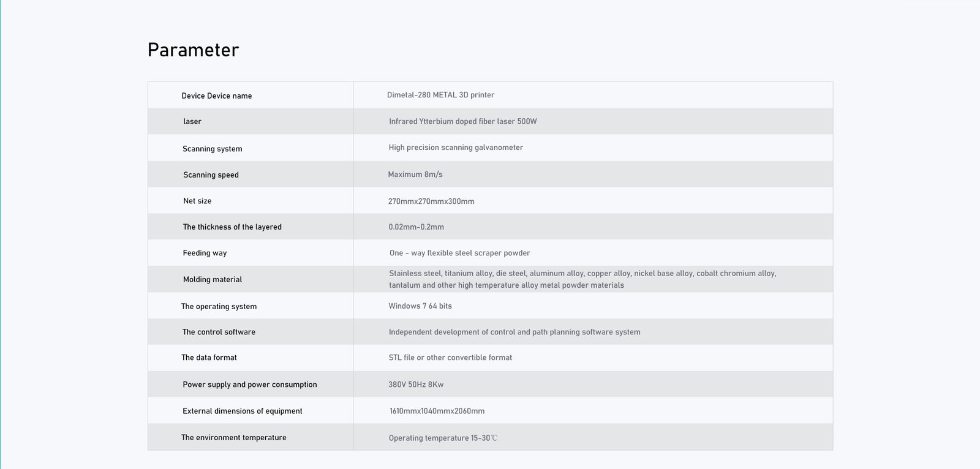Select the Windows 7 64 bits value
Image resolution: width=980 pixels, height=469 pixels.
click(420, 306)
